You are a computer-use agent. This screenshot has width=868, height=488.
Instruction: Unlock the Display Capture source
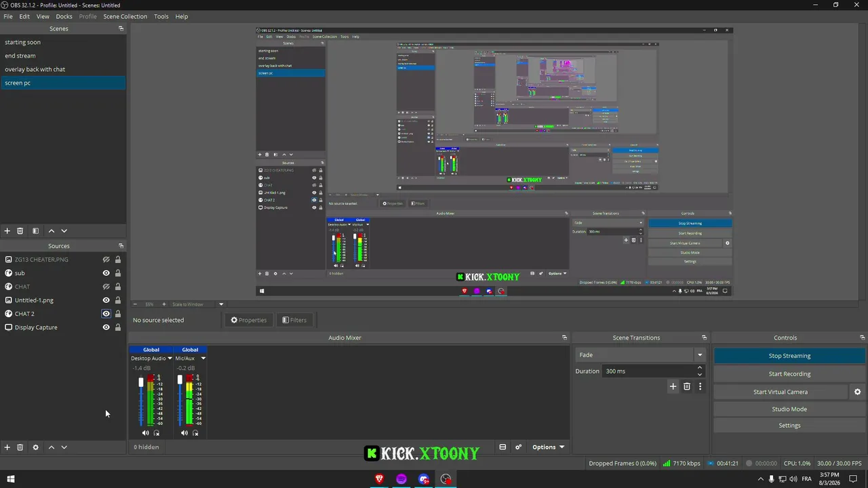click(118, 327)
